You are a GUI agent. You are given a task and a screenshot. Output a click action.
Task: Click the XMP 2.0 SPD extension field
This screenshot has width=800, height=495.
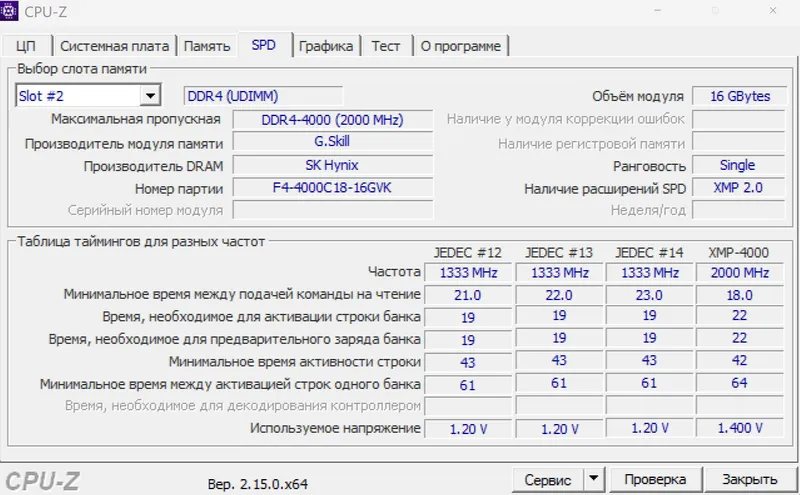point(738,188)
